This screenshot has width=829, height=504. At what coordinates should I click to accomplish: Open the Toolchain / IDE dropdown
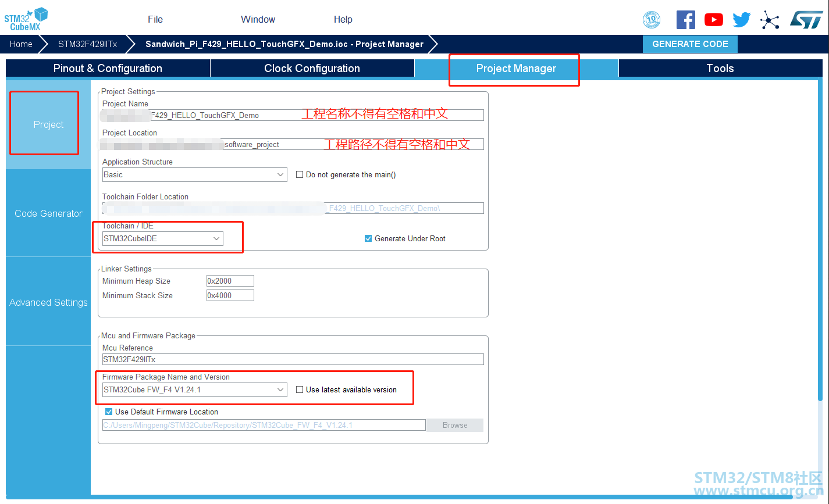click(162, 238)
